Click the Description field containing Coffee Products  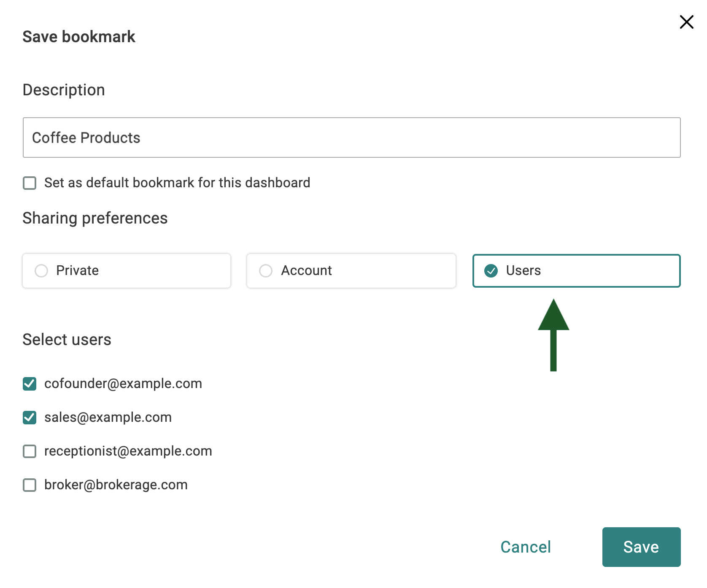pos(351,138)
